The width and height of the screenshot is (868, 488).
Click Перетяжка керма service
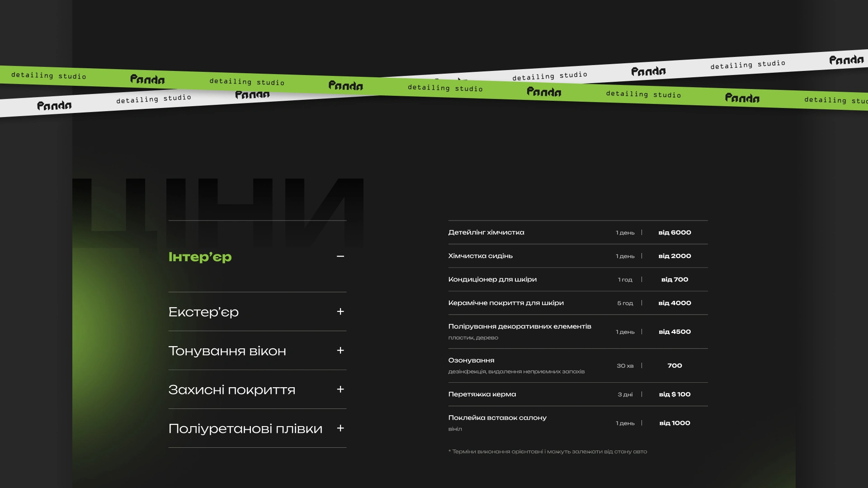482,394
